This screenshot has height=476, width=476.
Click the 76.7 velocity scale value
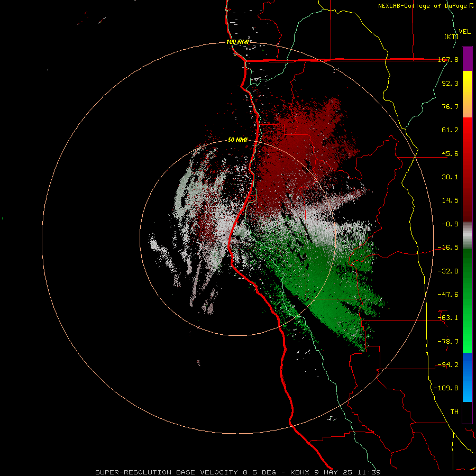[x=450, y=106]
